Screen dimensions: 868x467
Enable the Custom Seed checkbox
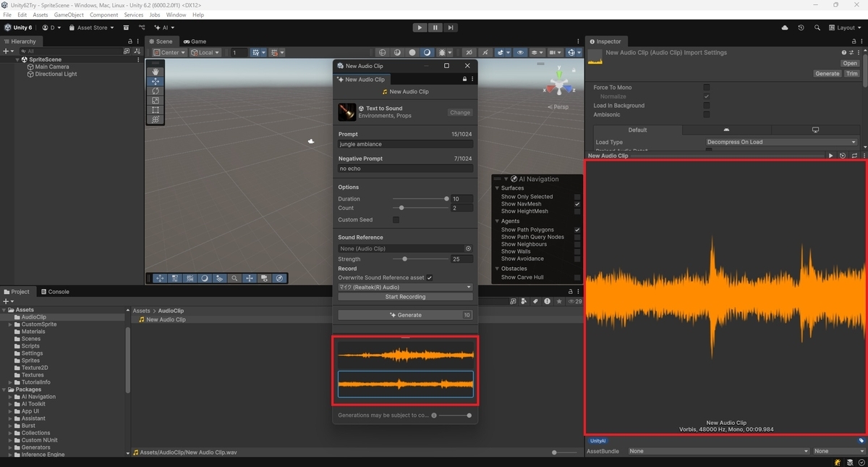click(396, 219)
